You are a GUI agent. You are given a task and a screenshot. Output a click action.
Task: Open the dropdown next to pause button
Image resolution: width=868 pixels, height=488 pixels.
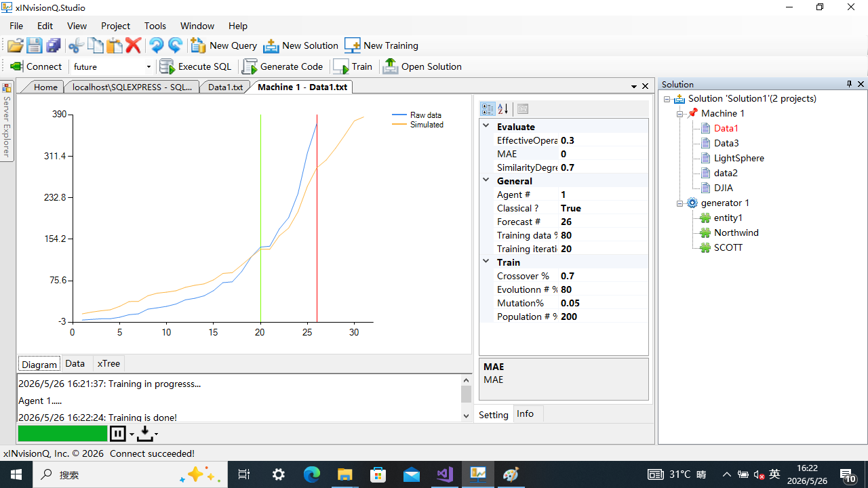click(x=132, y=434)
